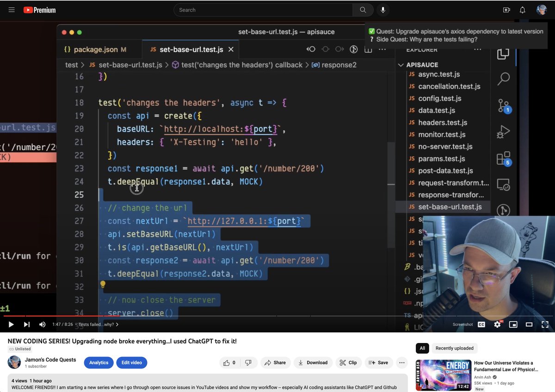Switch to package.json editor tab

point(95,49)
